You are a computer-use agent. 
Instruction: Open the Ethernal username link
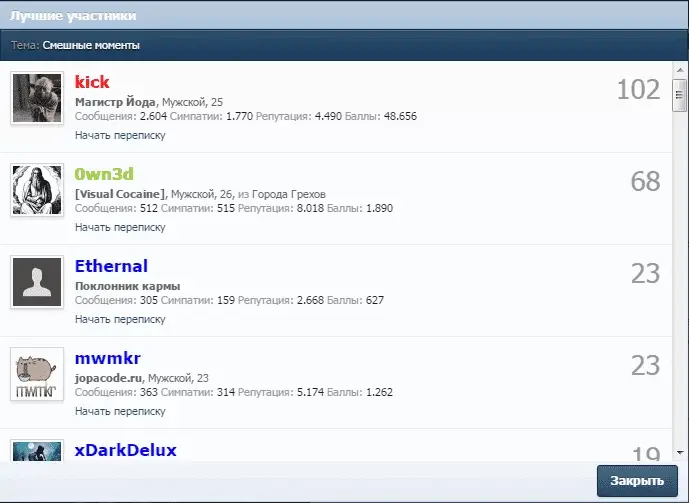click(111, 266)
